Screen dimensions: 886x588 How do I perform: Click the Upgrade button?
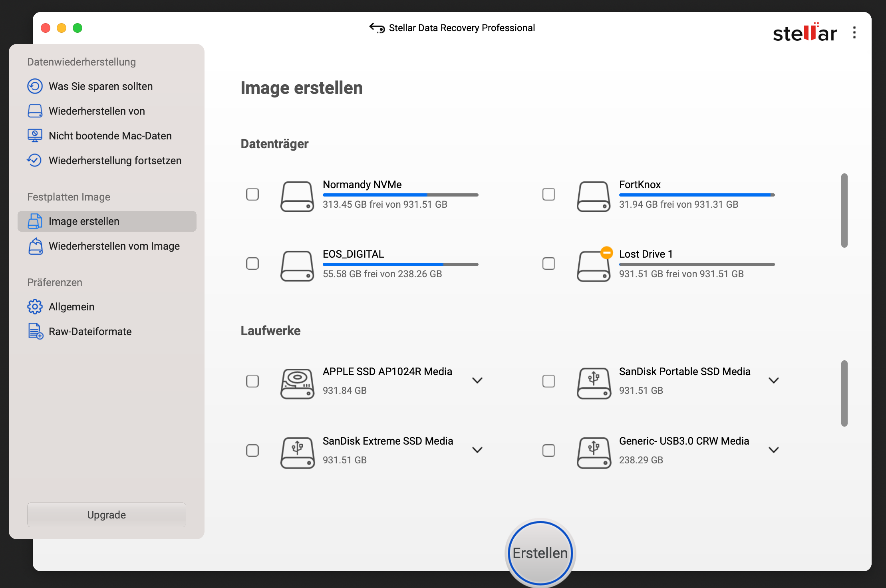pos(107,515)
